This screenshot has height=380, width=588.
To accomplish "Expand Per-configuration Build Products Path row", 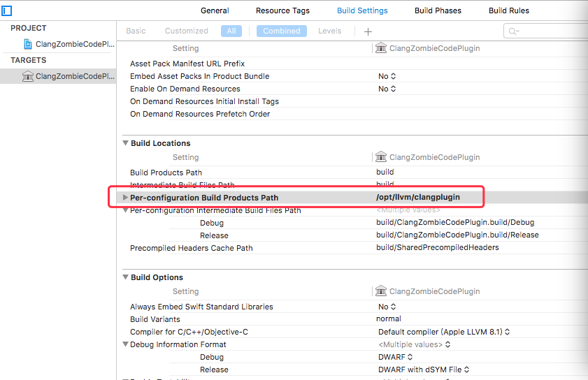I will (x=126, y=198).
